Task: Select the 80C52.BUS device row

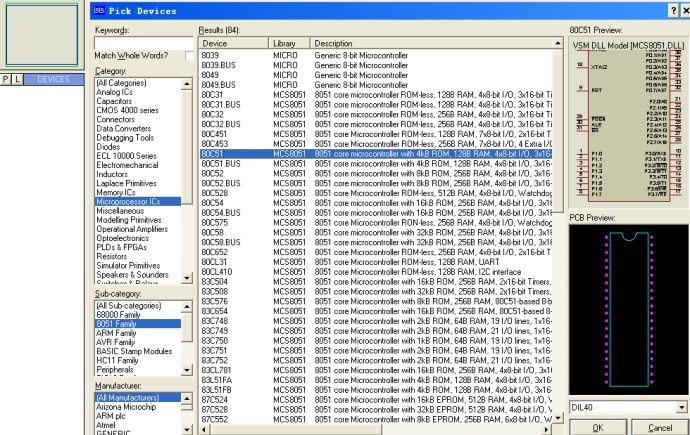Action: click(376, 183)
